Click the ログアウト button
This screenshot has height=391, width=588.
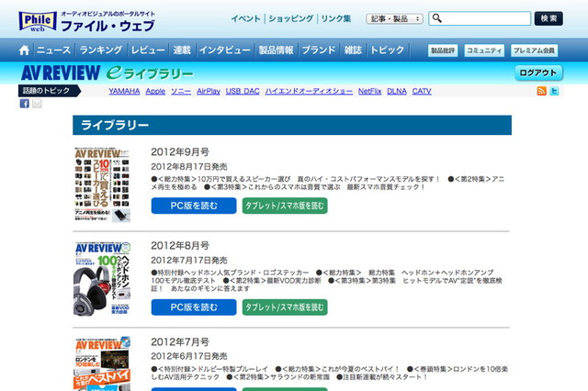[x=538, y=73]
